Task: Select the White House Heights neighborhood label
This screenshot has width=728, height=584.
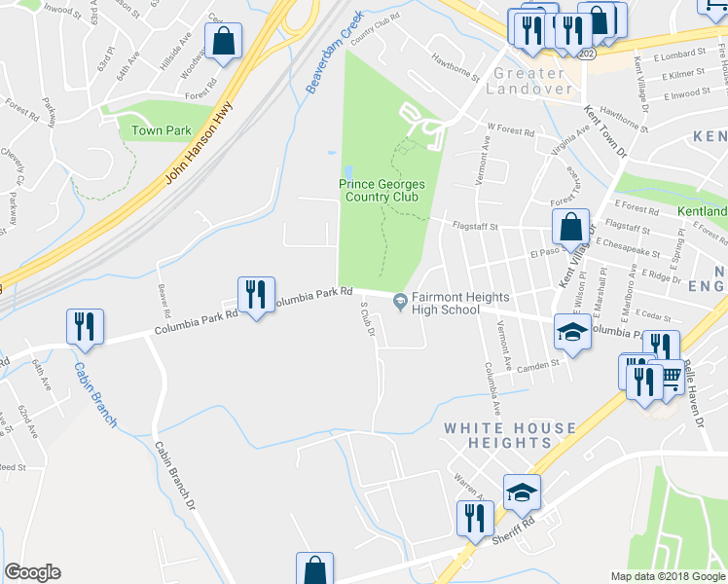Action: [510, 435]
